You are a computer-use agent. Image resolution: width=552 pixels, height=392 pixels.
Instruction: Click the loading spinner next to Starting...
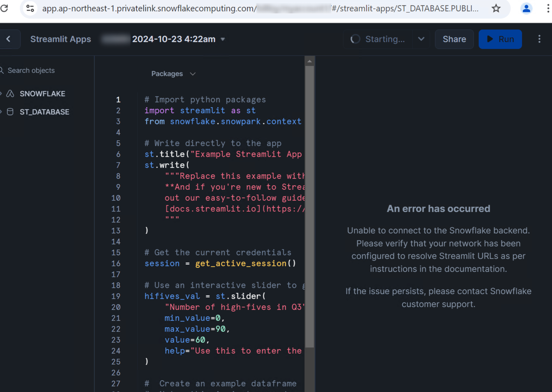(355, 39)
